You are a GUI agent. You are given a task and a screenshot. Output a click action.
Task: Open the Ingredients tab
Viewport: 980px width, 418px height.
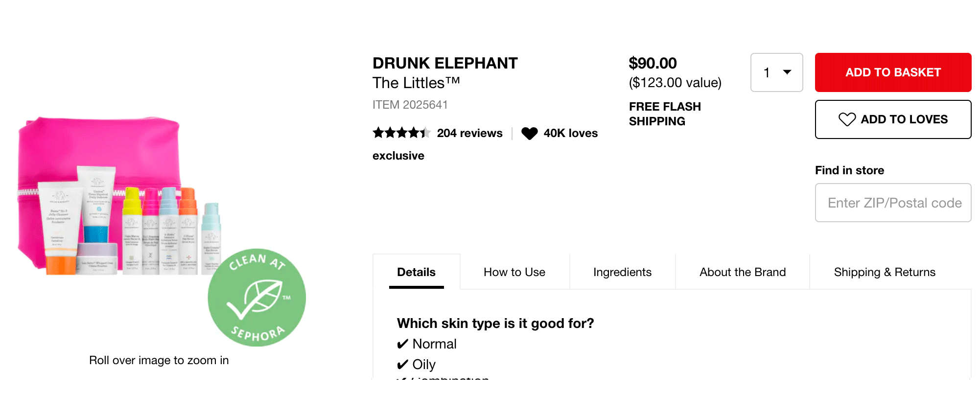622,272
